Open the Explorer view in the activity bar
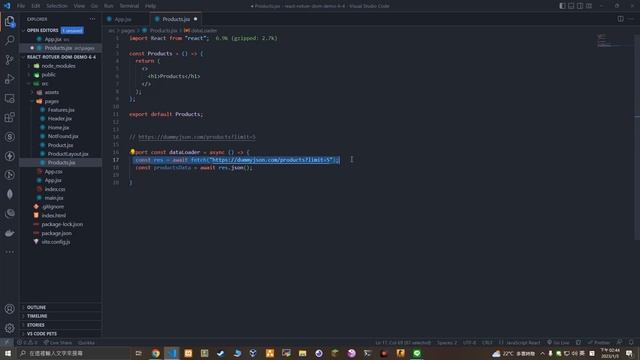 click(x=9, y=21)
